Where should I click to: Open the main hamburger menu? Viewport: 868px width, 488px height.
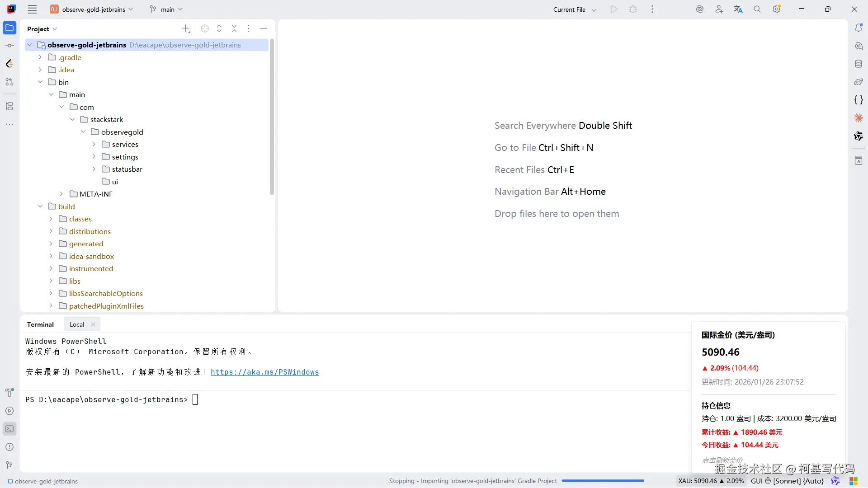32,9
